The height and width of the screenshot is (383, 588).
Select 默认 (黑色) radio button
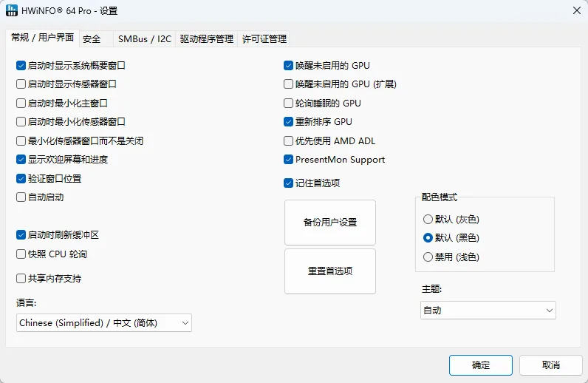[x=428, y=237]
